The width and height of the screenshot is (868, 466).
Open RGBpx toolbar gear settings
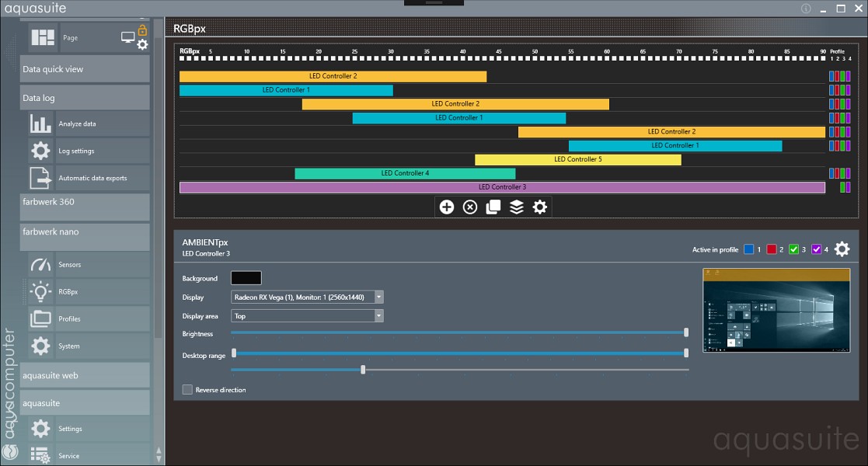(x=539, y=207)
